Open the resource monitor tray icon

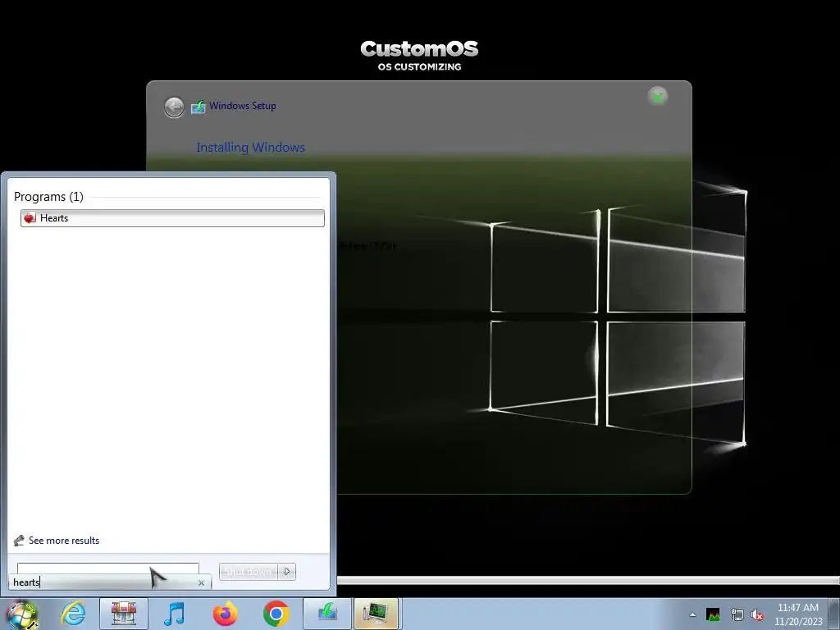click(x=713, y=614)
